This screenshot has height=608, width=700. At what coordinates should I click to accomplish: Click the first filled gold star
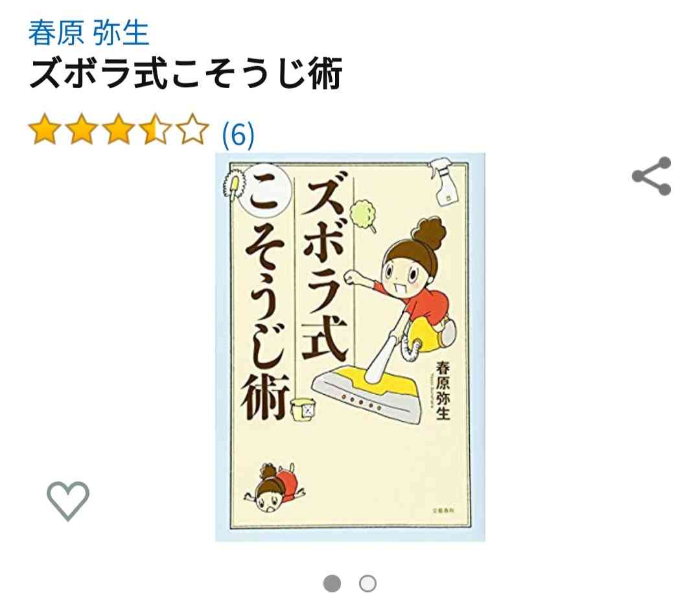[45, 130]
